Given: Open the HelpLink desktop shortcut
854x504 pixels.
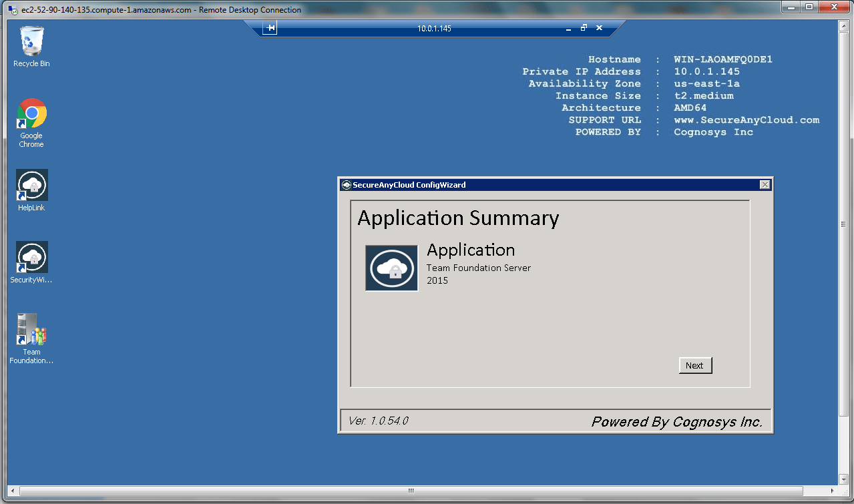Looking at the screenshot, I should pyautogui.click(x=31, y=186).
